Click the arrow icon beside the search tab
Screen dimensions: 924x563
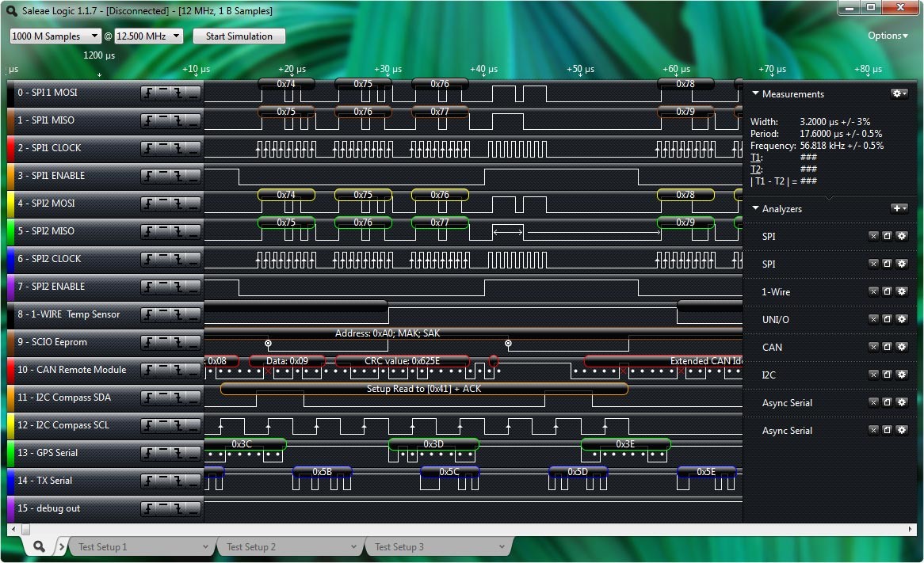[x=61, y=547]
